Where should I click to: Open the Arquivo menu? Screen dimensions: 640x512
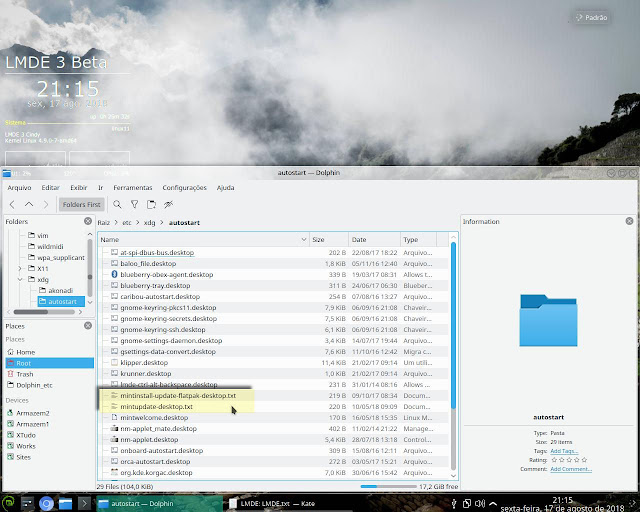19,188
